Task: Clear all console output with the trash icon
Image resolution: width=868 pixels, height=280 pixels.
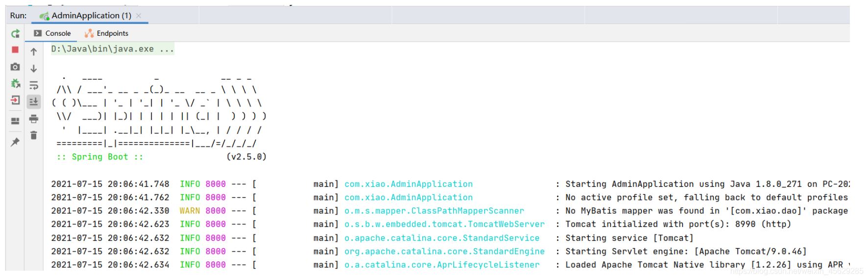Action: point(34,135)
